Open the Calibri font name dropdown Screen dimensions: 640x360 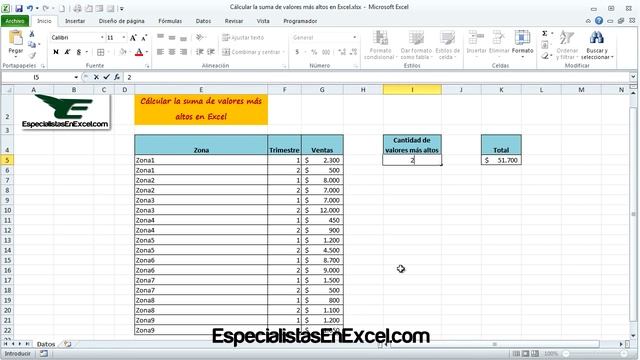102,38
